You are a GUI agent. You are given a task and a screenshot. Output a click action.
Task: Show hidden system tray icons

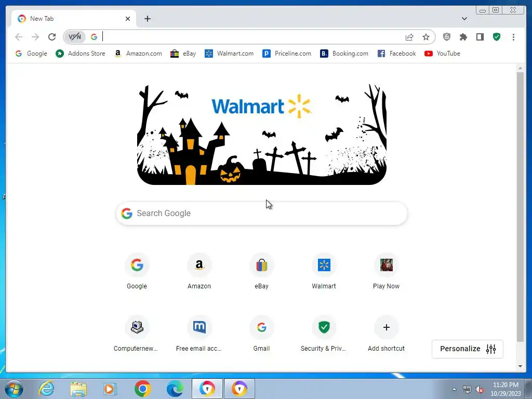point(454,389)
